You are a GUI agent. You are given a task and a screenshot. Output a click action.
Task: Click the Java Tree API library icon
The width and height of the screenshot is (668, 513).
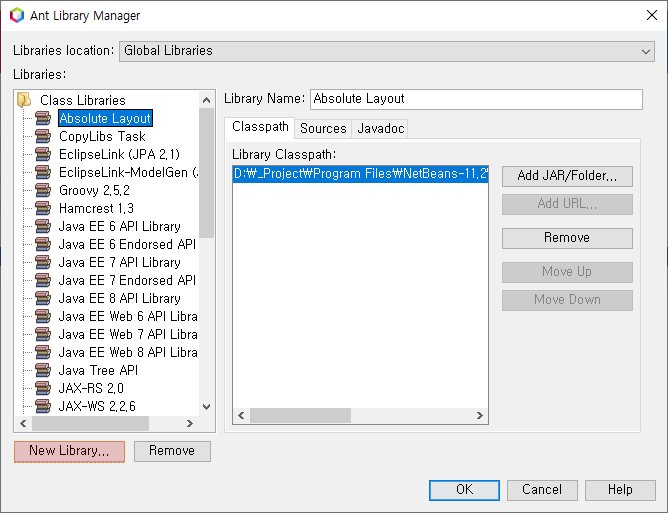43,370
